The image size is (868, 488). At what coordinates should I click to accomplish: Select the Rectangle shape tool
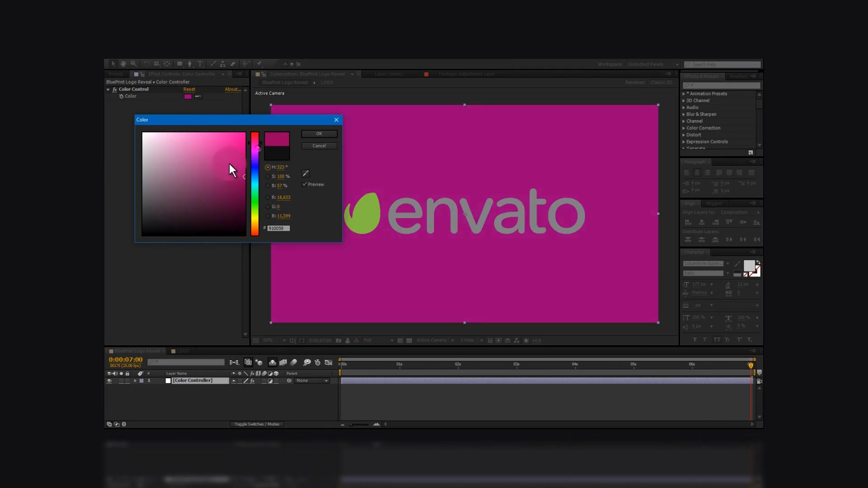[x=179, y=64]
